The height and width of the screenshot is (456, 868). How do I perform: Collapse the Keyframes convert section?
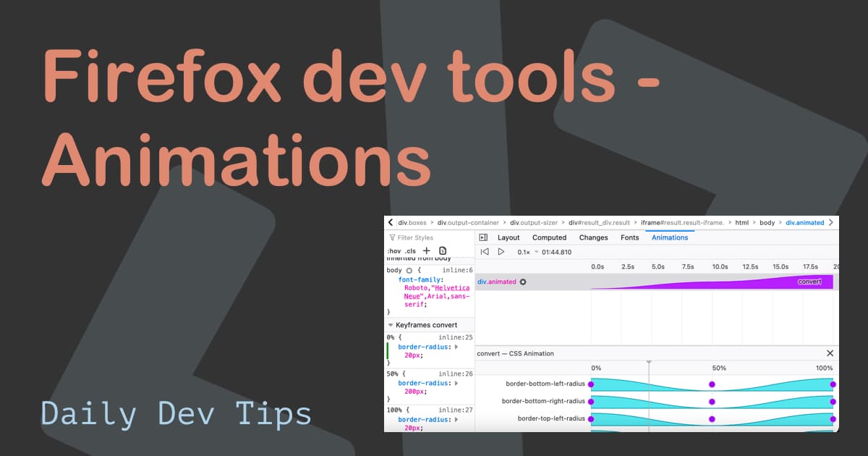pos(390,325)
